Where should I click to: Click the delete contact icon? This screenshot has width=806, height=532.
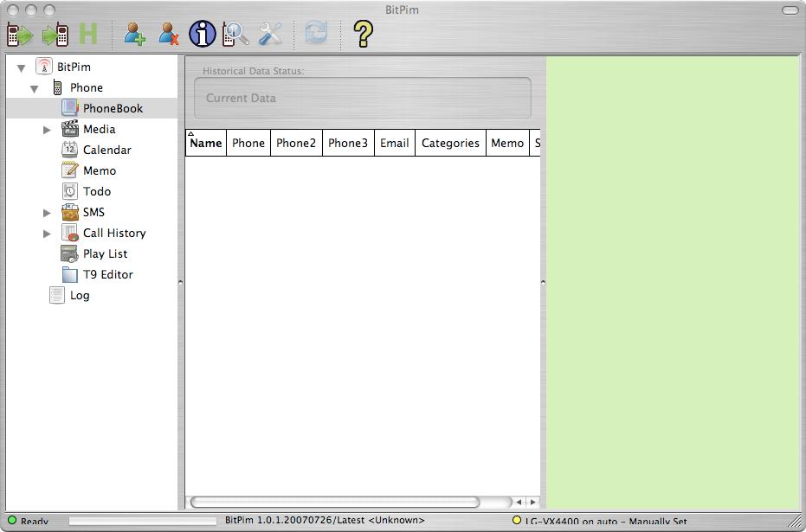(168, 35)
